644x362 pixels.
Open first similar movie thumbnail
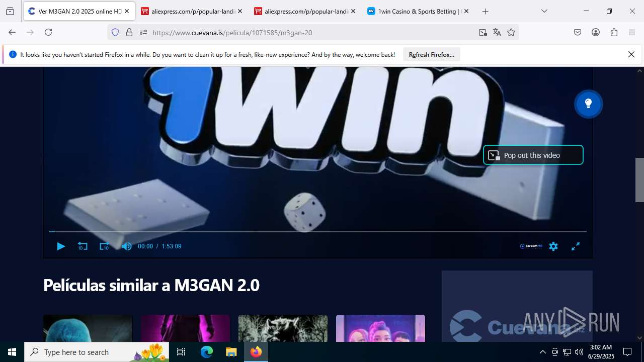pos(88,328)
